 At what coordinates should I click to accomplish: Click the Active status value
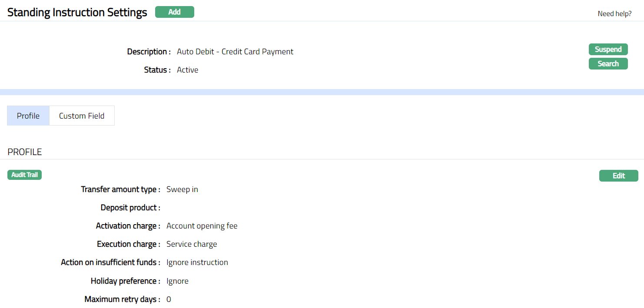(x=187, y=70)
